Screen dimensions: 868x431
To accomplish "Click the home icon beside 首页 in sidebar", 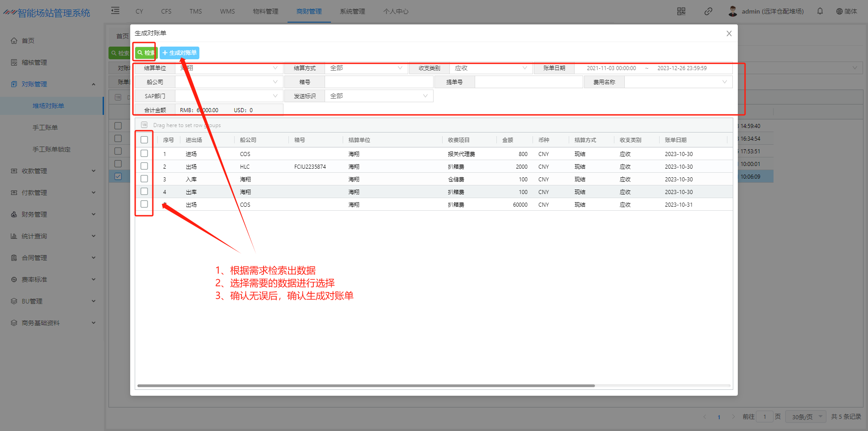I will click(x=14, y=41).
